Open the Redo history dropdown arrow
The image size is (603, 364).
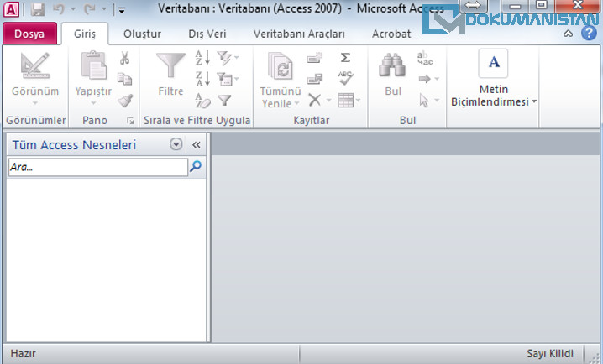click(104, 9)
